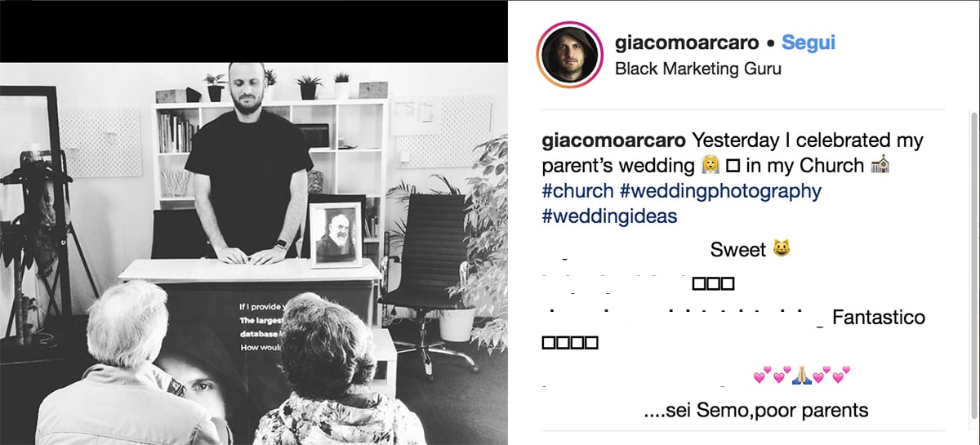Open the #weddingphotography hashtag

pyautogui.click(x=720, y=191)
